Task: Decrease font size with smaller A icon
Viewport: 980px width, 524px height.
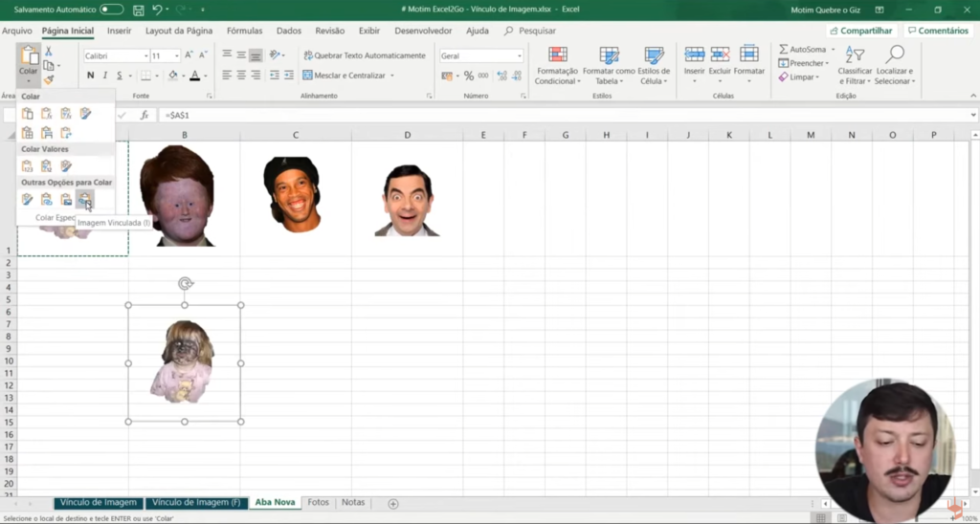Action: tap(203, 55)
